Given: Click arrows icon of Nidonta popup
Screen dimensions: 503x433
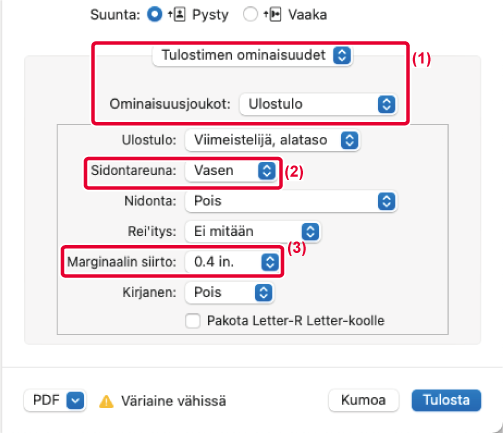Looking at the screenshot, I should pyautogui.click(x=387, y=201).
